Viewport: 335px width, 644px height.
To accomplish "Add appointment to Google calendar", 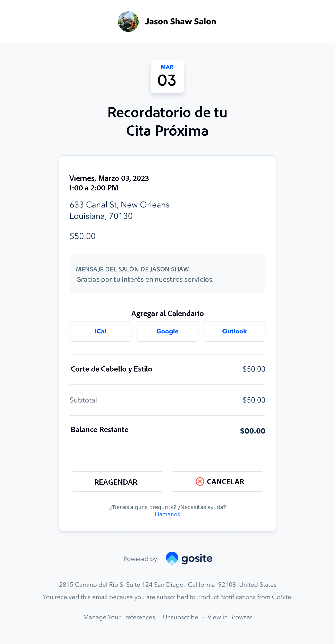I will (x=167, y=331).
